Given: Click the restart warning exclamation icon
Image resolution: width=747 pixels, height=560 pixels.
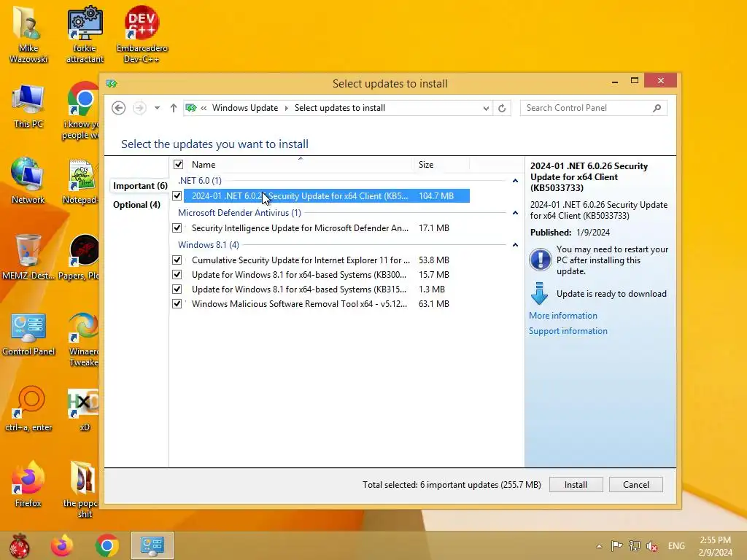Looking at the screenshot, I should coord(540,260).
